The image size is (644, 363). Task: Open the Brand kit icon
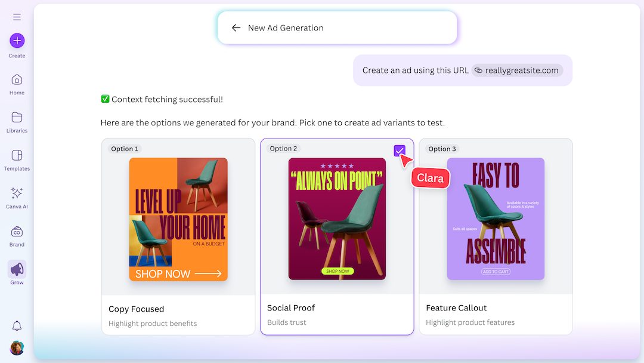coord(17,232)
